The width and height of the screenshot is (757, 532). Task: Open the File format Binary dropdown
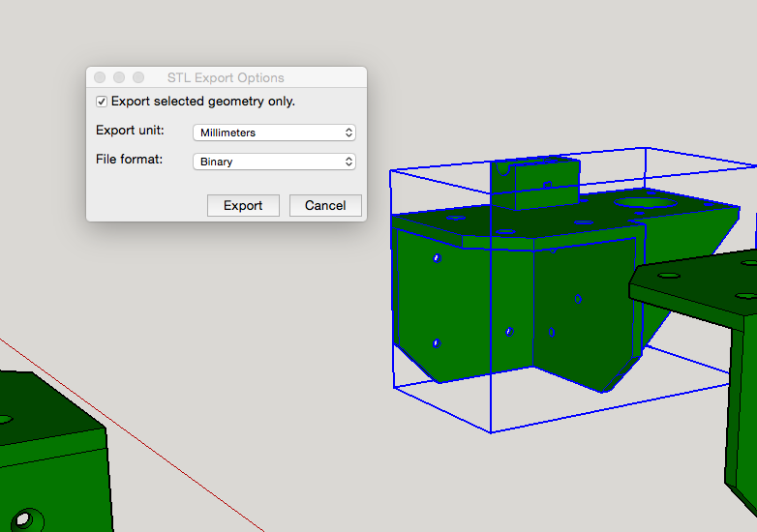click(274, 162)
